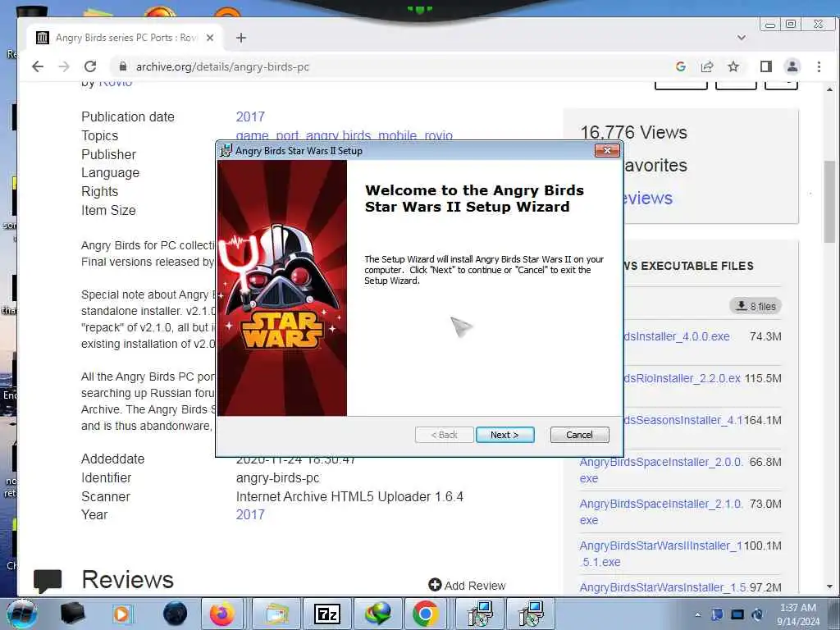
Task: Open the dark globe browser taskbar icon
Action: [x=175, y=614]
